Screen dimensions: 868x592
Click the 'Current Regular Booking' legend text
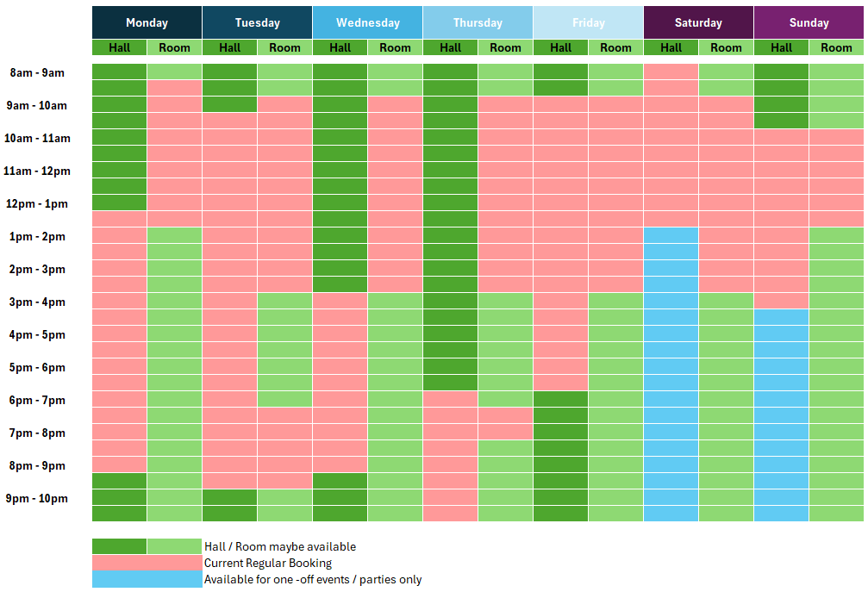pos(267,563)
